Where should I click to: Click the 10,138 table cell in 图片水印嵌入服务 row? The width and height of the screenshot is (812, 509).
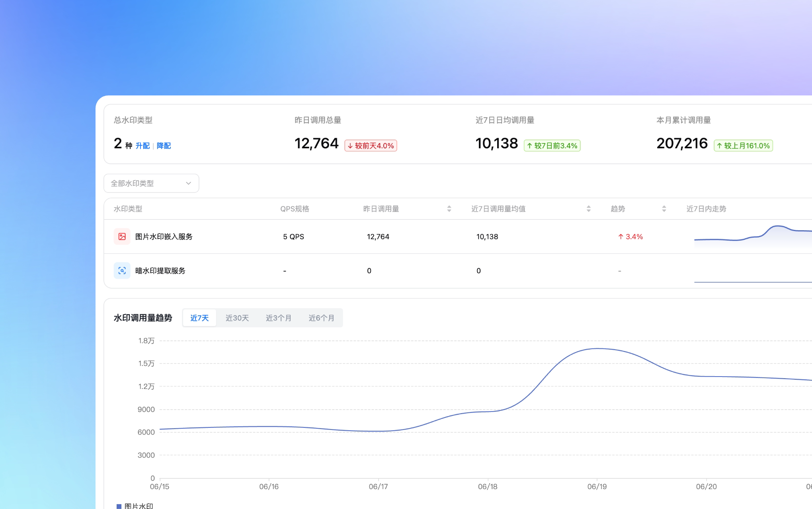point(487,237)
